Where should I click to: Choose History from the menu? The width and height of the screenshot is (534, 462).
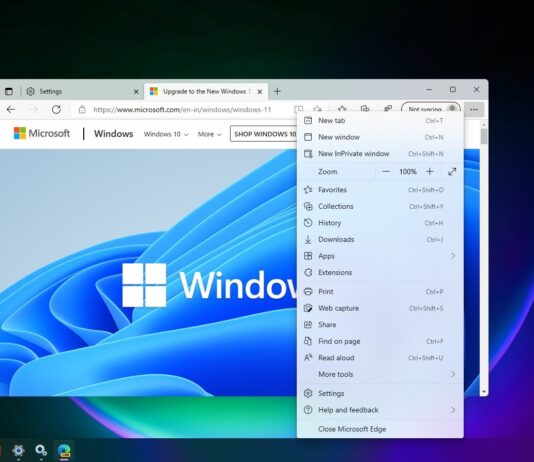point(380,223)
